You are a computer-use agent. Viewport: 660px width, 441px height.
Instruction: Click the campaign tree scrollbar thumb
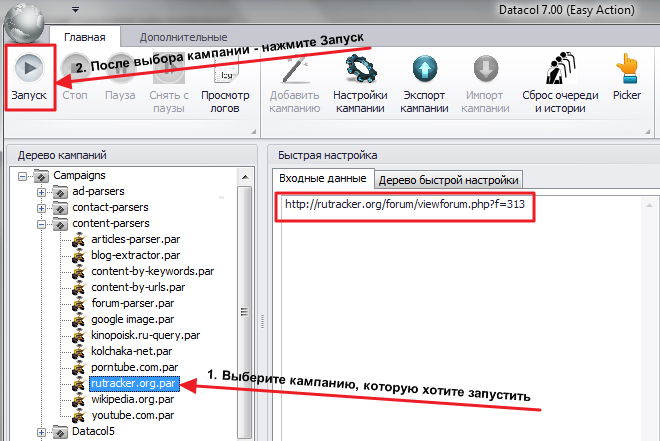245,312
